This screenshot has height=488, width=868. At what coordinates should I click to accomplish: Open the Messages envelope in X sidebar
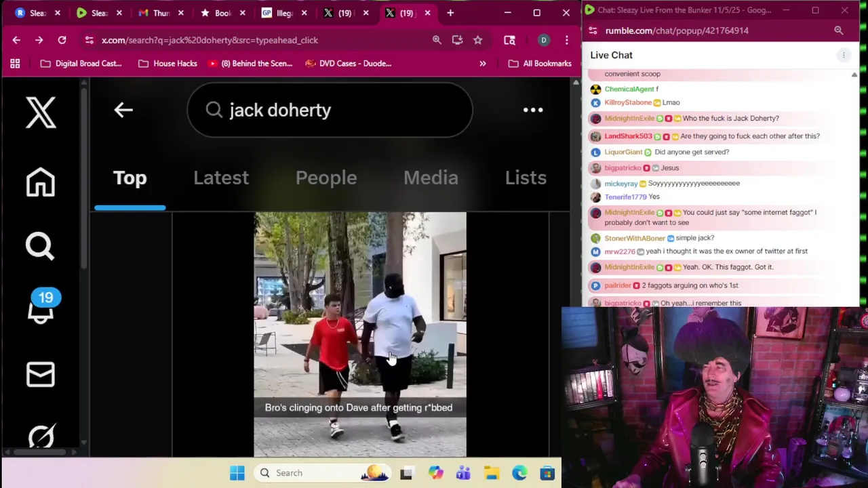point(41,374)
